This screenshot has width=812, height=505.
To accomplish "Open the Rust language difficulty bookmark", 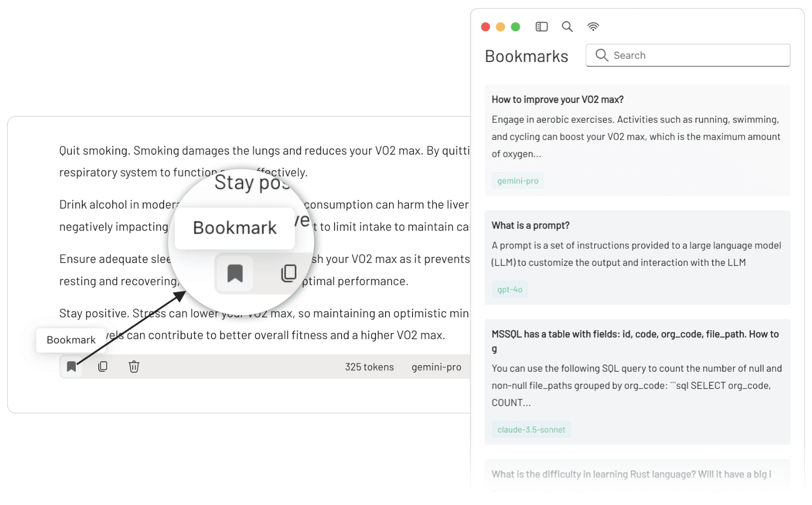I will click(x=629, y=474).
